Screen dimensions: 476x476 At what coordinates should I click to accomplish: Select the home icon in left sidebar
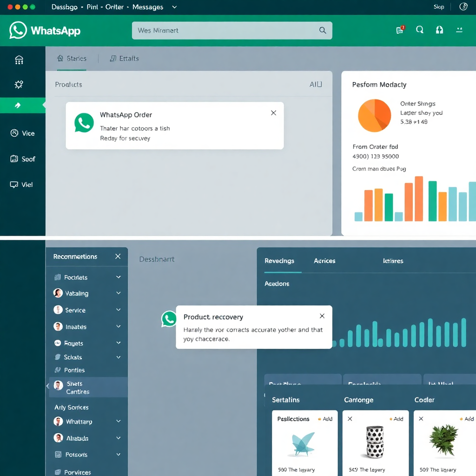point(19,60)
